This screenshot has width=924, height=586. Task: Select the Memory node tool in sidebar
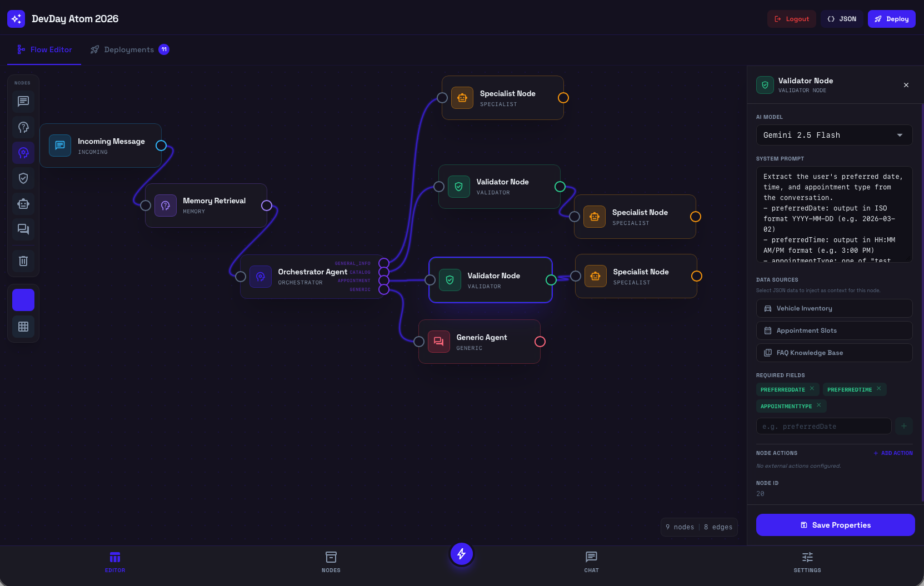[23, 127]
